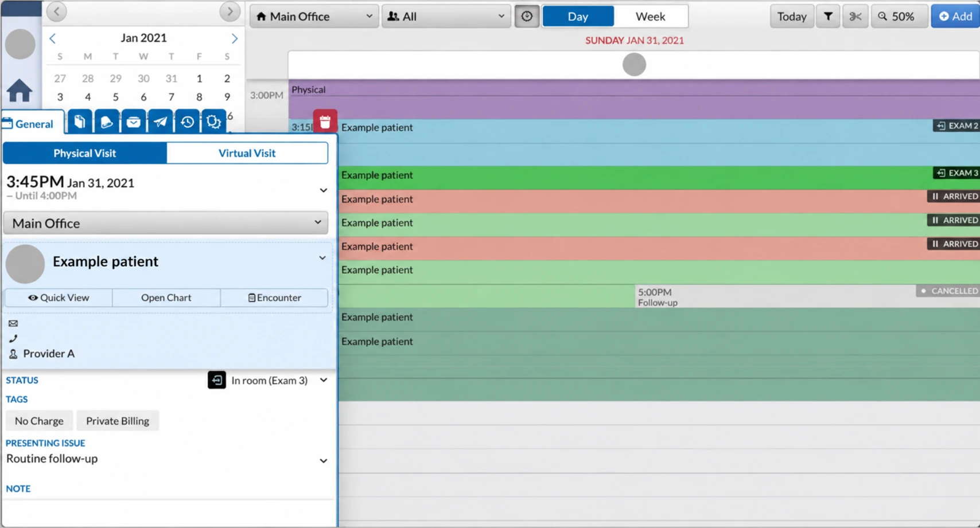Open Main Office dropdown in appointment panel
The width and height of the screenshot is (980, 528).
click(x=166, y=223)
